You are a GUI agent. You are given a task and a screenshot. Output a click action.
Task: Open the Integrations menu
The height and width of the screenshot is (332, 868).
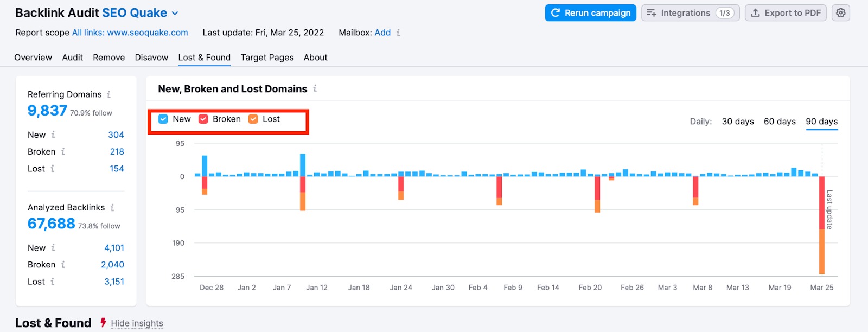coord(690,13)
